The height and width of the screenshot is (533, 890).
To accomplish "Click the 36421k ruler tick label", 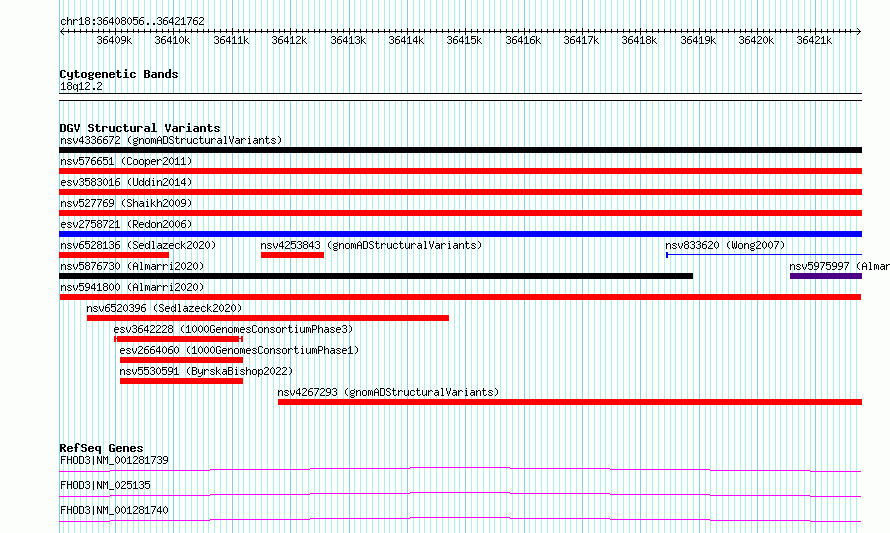I will [x=813, y=40].
